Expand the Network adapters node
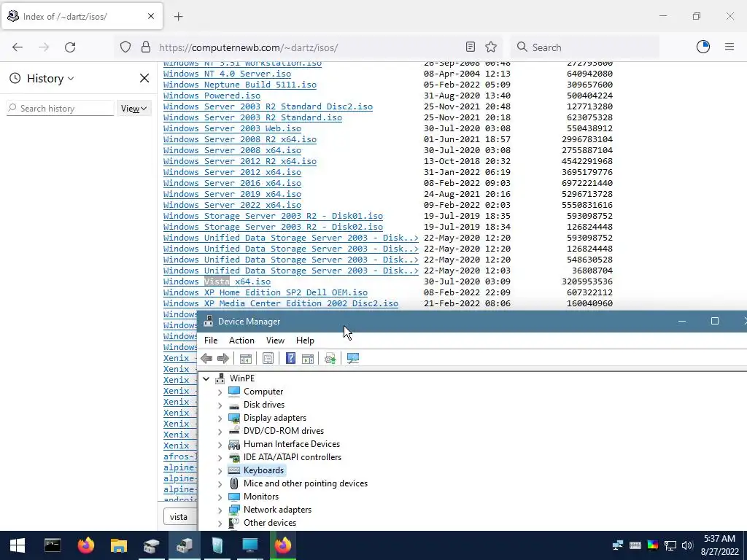The height and width of the screenshot is (560, 747). 220,510
